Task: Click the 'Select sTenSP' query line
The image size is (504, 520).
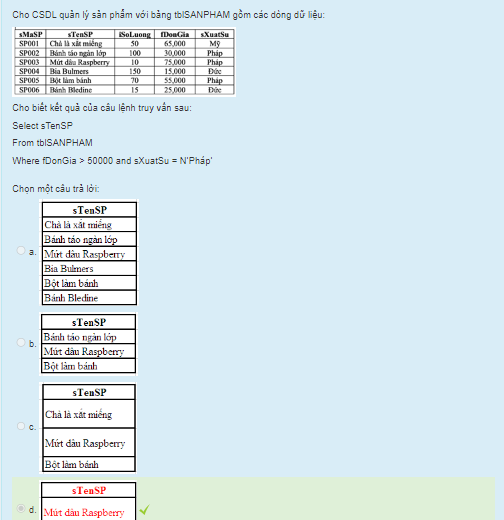Action: [43, 126]
